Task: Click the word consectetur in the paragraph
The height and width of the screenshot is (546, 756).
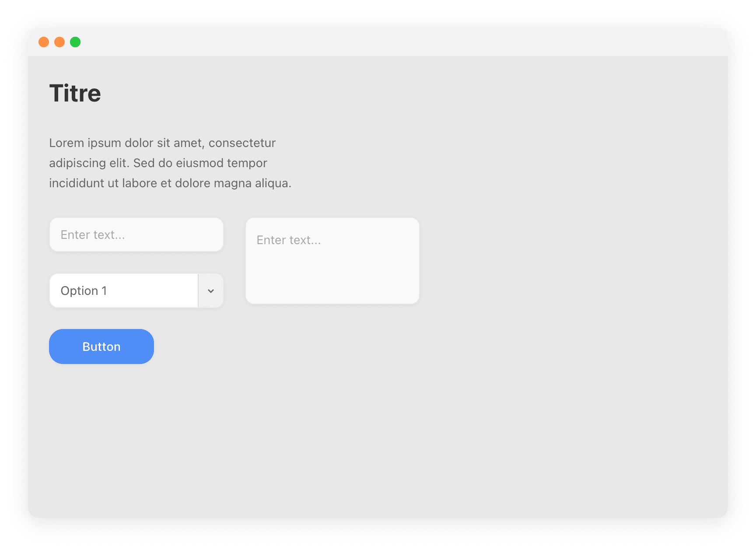Action: click(x=242, y=143)
